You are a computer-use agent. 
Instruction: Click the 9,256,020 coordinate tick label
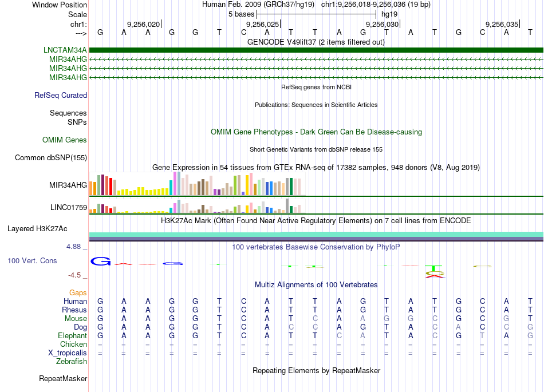click(143, 24)
